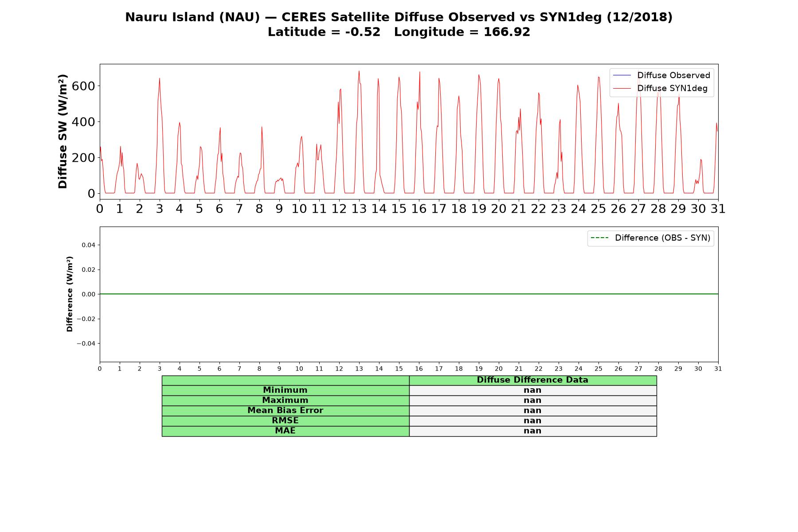Click the MAE row label cell
The height and width of the screenshot is (532, 798).
click(285, 431)
